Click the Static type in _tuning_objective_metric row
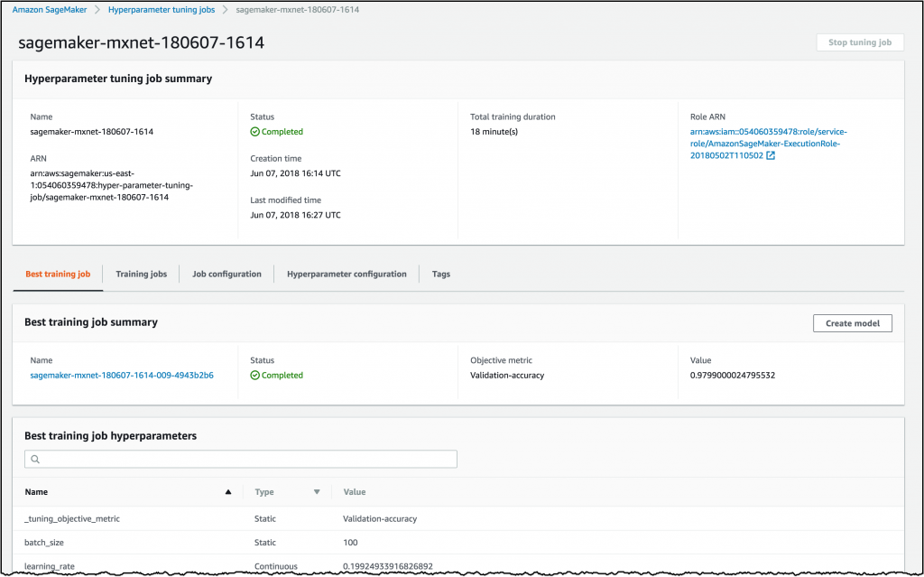 pos(265,519)
